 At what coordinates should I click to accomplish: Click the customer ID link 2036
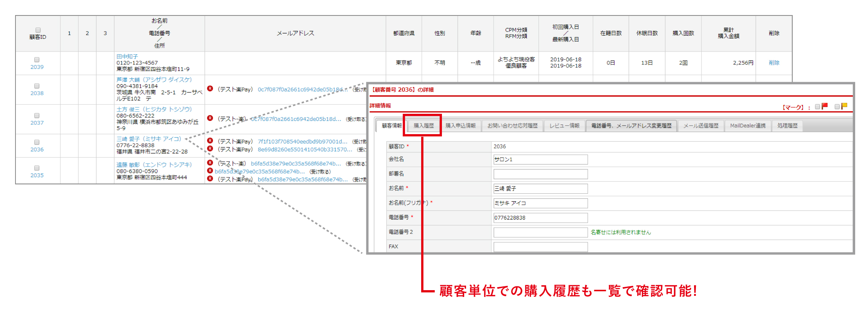point(37,150)
